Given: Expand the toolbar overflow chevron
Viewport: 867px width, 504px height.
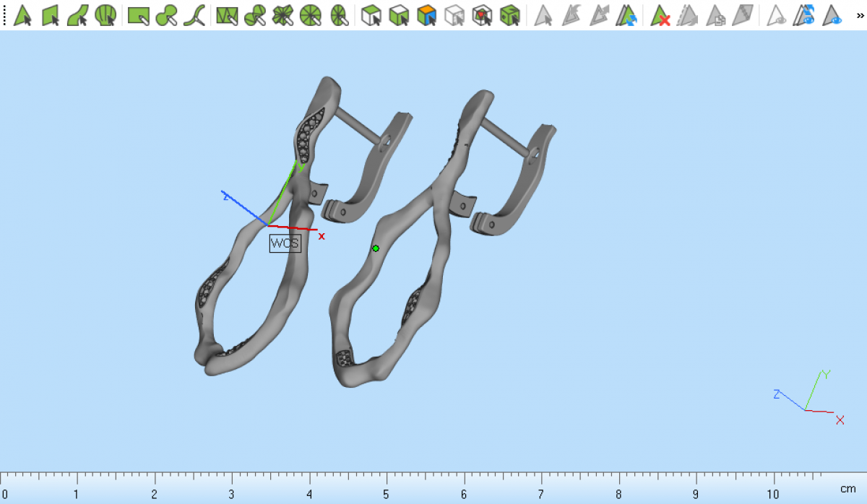Looking at the screenshot, I should [x=860, y=15].
